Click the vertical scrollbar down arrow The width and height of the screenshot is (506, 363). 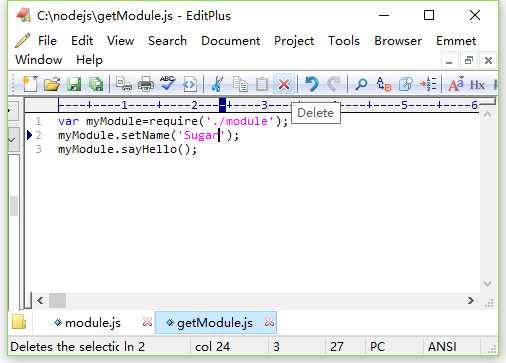[487, 284]
